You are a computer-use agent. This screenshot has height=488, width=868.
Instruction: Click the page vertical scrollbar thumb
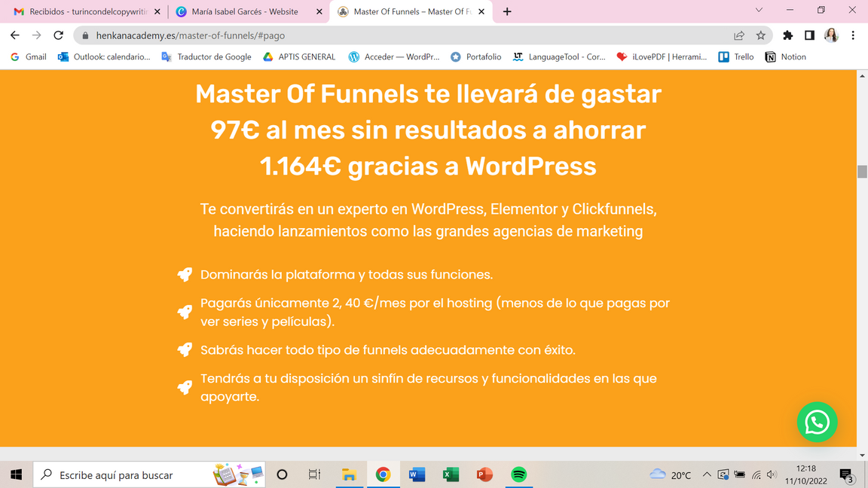pos(862,172)
